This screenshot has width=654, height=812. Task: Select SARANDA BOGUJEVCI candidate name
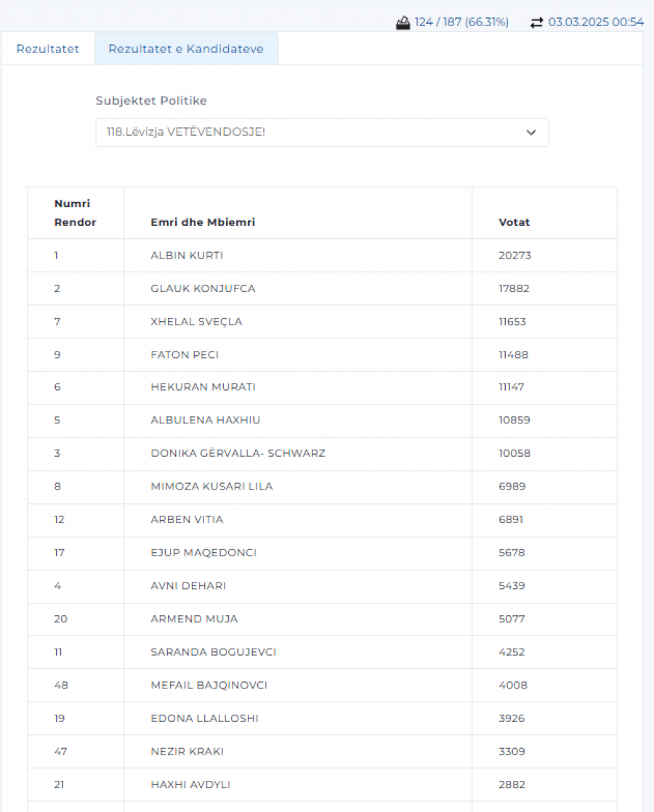214,652
